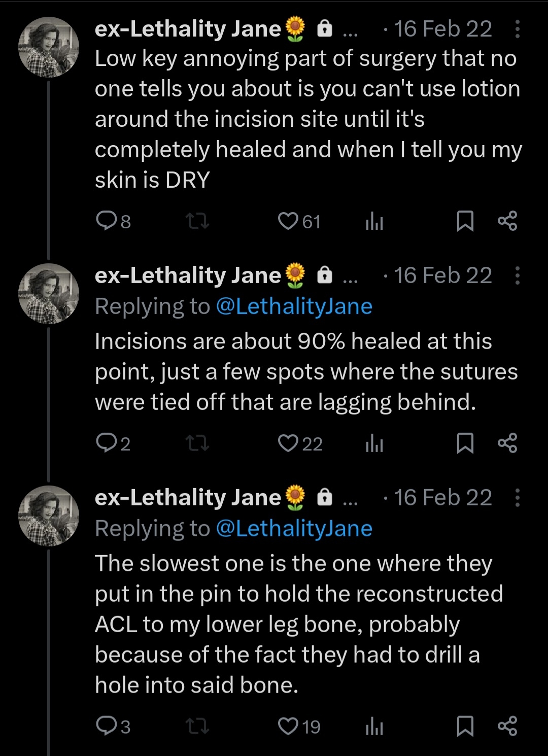The width and height of the screenshot is (548, 756).
Task: Reply to the 90% healed incisions tweet
Action: point(107,443)
